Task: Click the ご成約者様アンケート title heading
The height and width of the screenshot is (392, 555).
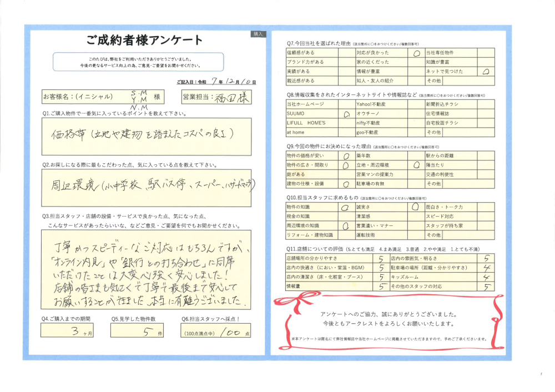Action: (x=144, y=39)
